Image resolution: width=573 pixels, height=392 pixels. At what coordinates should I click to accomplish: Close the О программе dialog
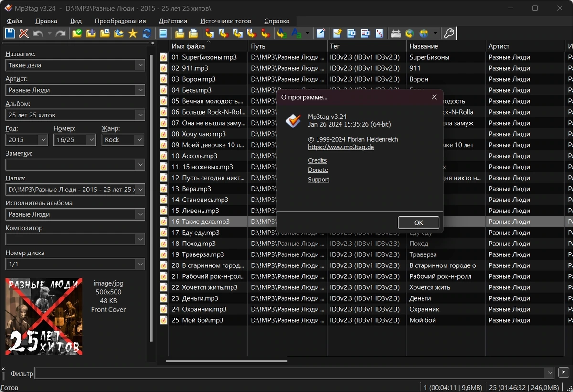(x=434, y=97)
